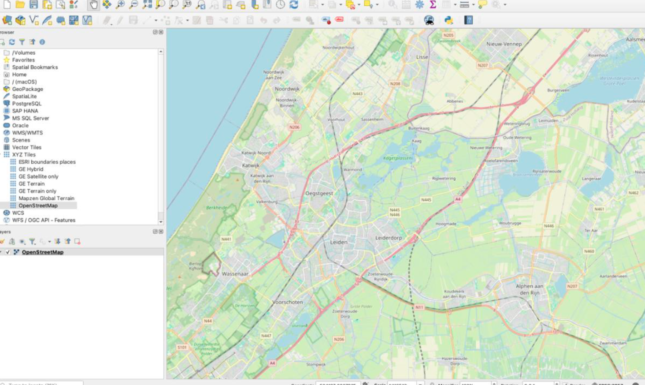
Task: Collapse all items in Browser panel
Action: point(32,42)
